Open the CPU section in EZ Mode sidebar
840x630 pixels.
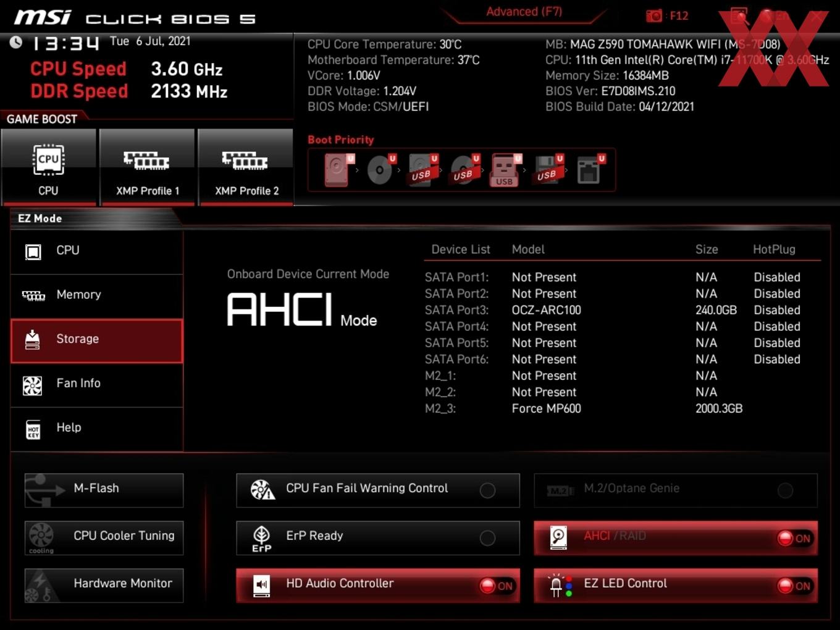96,251
